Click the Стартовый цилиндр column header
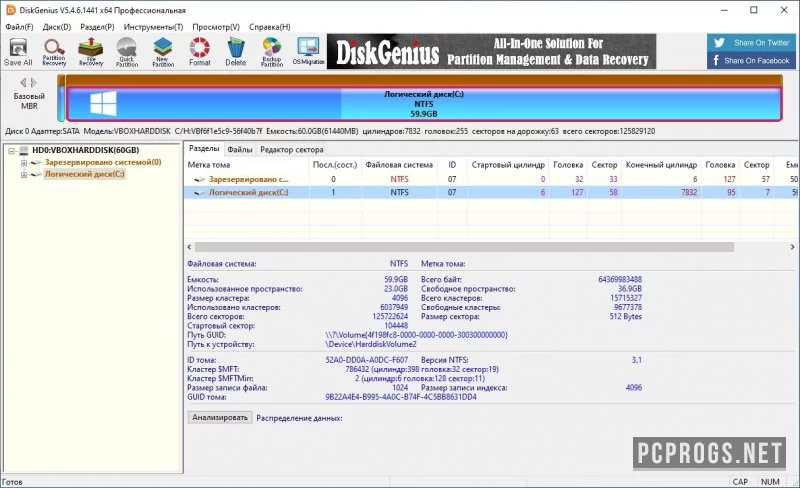The height and width of the screenshot is (488, 800). (x=508, y=165)
